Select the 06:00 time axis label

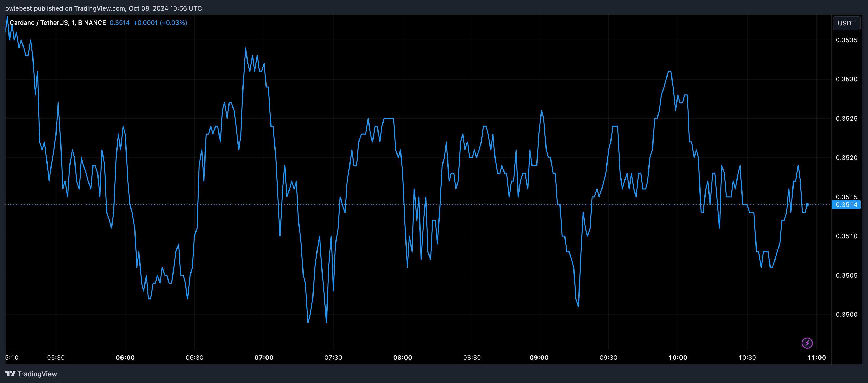(x=125, y=357)
